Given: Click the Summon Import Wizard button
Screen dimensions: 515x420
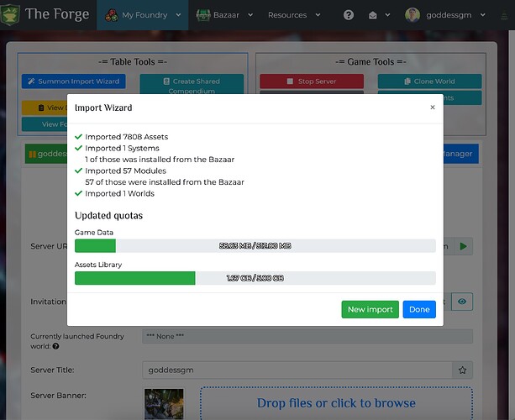Looking at the screenshot, I should point(72,81).
